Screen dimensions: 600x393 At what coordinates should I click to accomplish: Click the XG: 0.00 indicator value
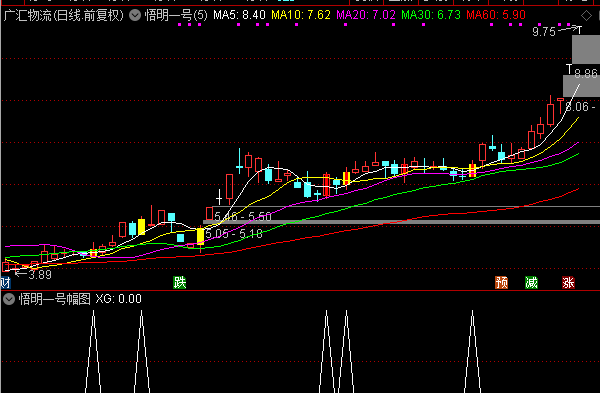[x=118, y=299]
